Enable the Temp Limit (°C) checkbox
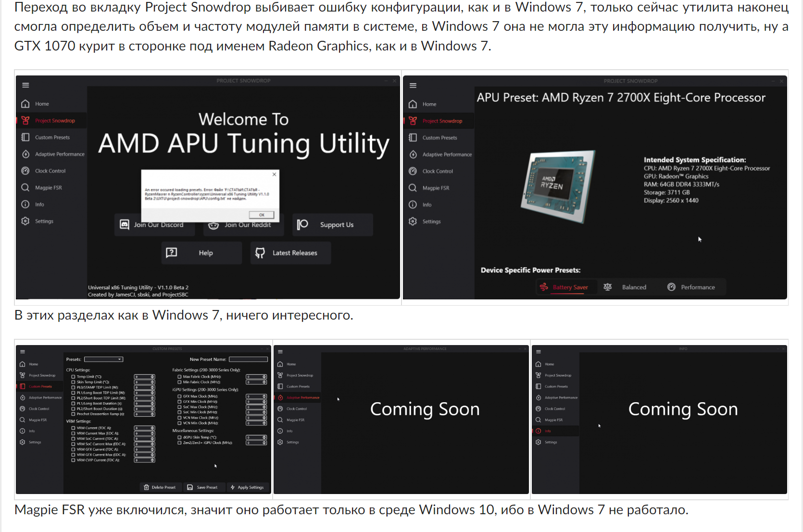The image size is (803, 532). tap(74, 377)
